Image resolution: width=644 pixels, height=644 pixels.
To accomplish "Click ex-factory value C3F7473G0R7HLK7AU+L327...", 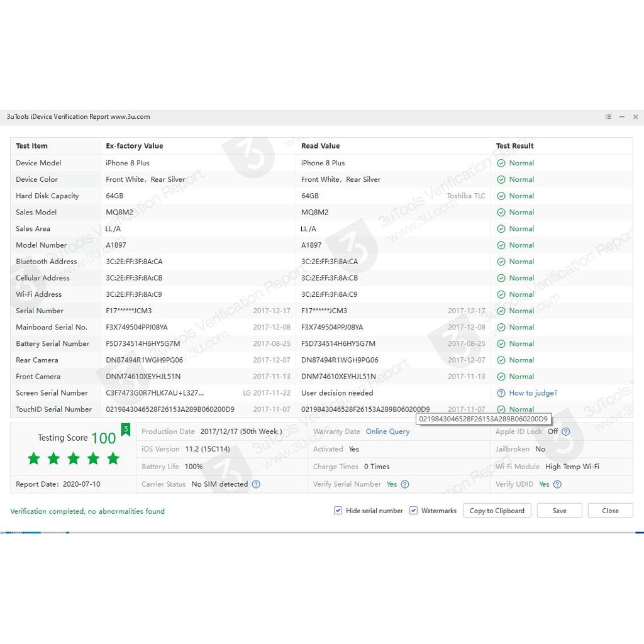I will click(155, 393).
